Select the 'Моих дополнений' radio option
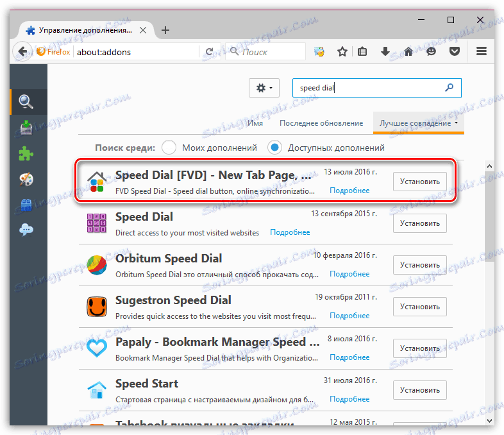The image size is (504, 435). point(169,148)
